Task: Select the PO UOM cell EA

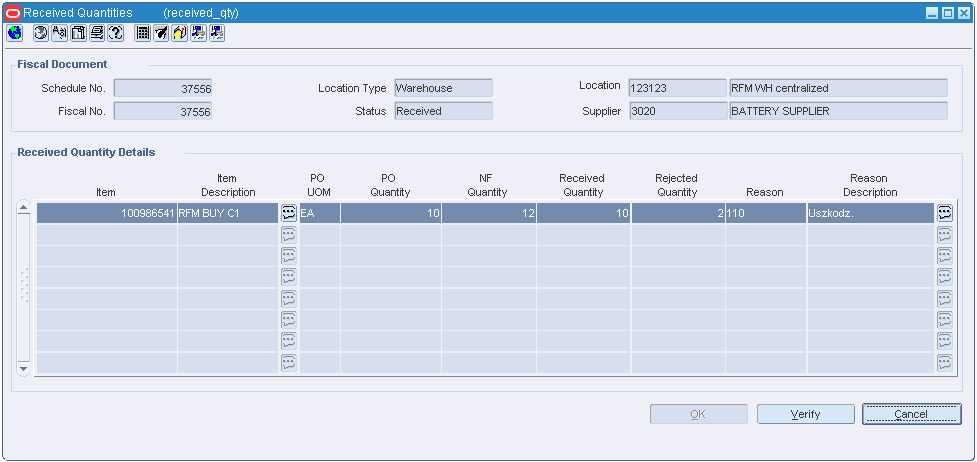Action: coord(320,213)
